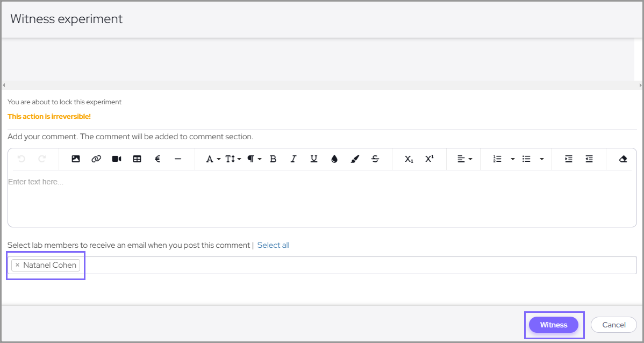Open special characters via euro symbol icon

(x=158, y=159)
